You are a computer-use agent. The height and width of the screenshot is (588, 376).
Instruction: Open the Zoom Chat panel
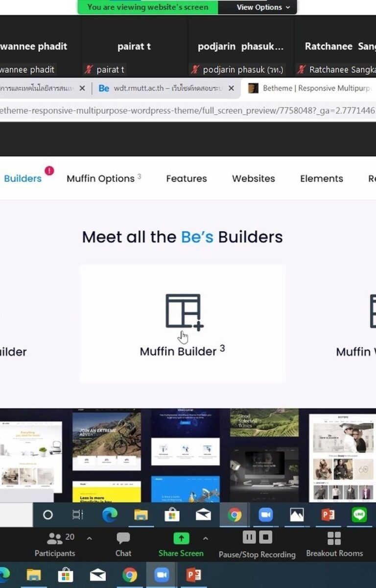[123, 544]
